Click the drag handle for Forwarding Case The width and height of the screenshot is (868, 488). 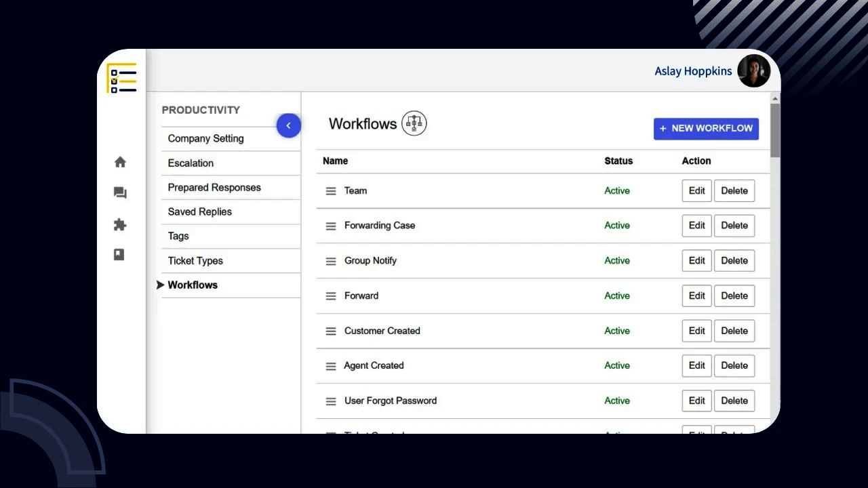331,226
